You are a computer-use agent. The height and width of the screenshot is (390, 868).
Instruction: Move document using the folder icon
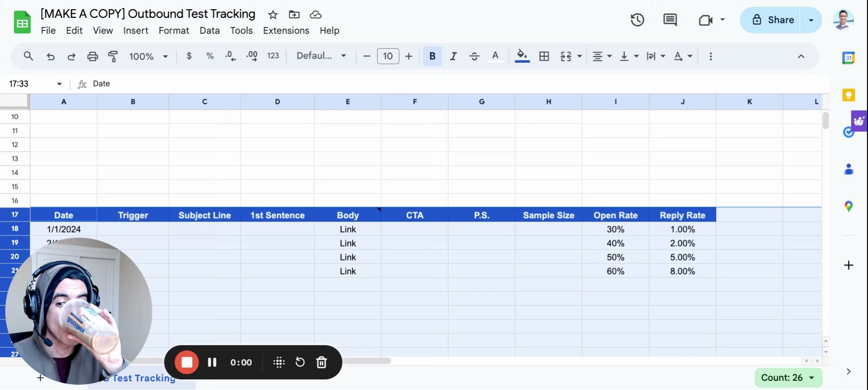[294, 15]
